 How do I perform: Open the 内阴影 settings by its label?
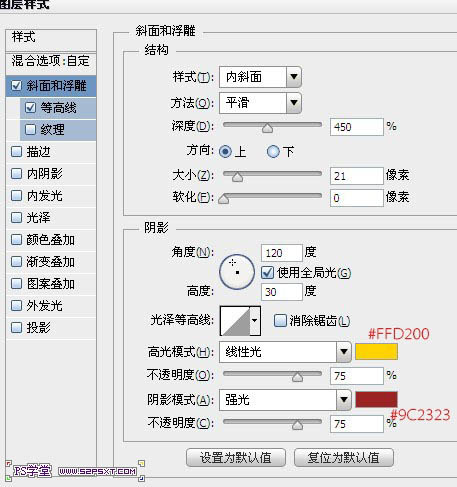click(x=45, y=174)
